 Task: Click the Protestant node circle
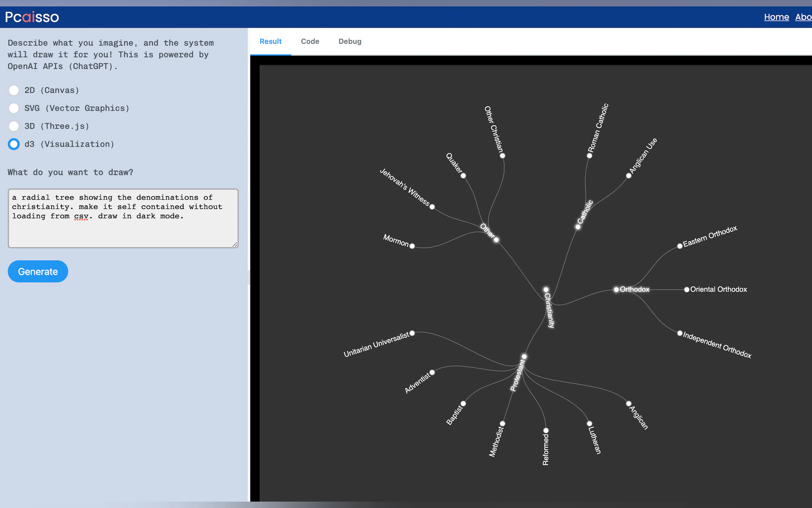(524, 356)
